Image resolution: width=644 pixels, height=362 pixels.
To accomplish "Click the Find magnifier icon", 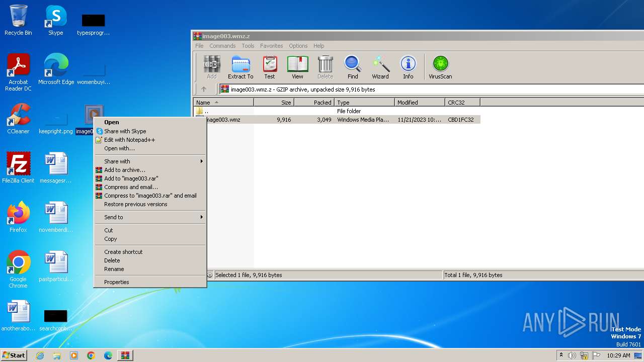I will 353,67.
